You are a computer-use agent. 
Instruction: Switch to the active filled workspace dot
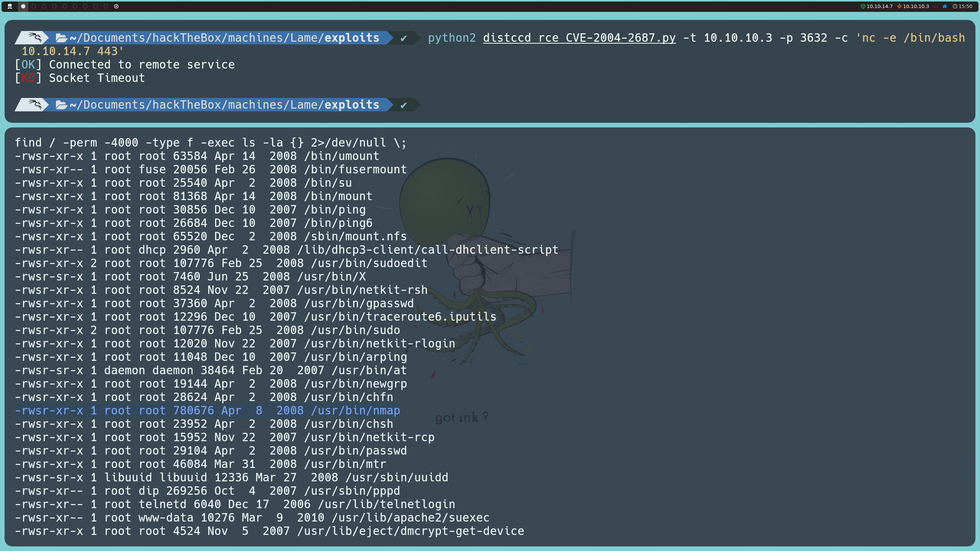pos(23,6)
